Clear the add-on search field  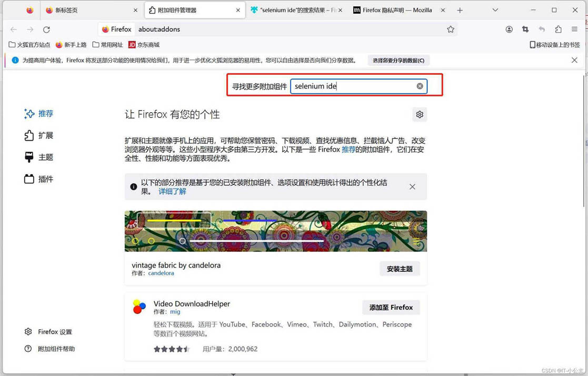pos(420,86)
